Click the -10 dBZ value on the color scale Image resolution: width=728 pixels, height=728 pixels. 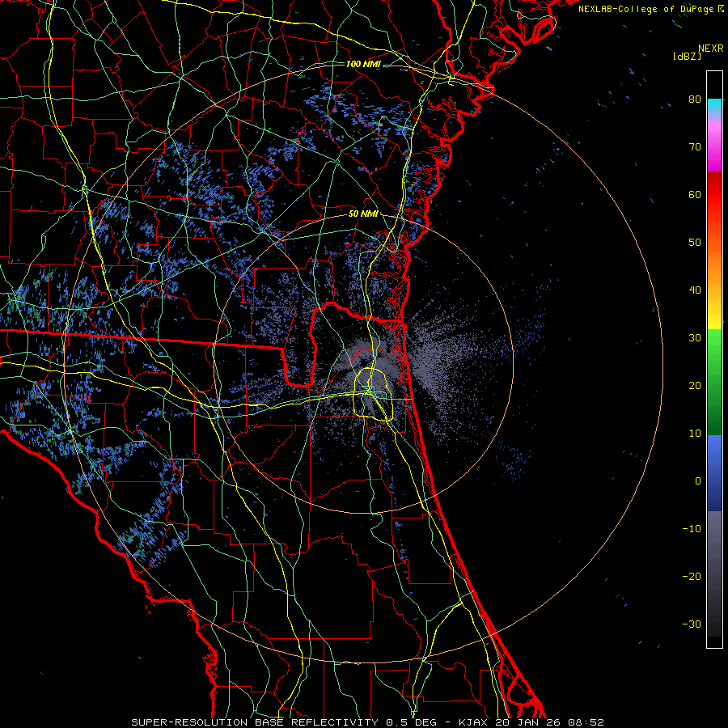(x=692, y=529)
